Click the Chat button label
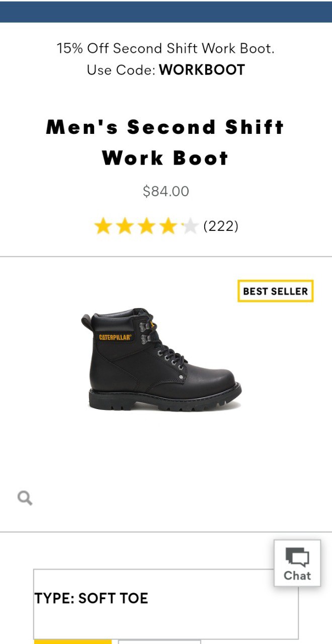Image resolution: width=332 pixels, height=644 pixels. click(297, 575)
